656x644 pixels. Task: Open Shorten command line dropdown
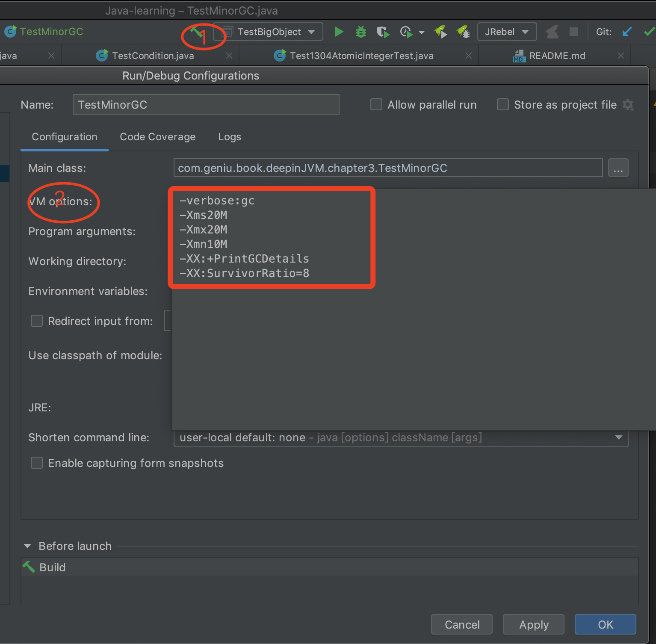click(x=401, y=437)
